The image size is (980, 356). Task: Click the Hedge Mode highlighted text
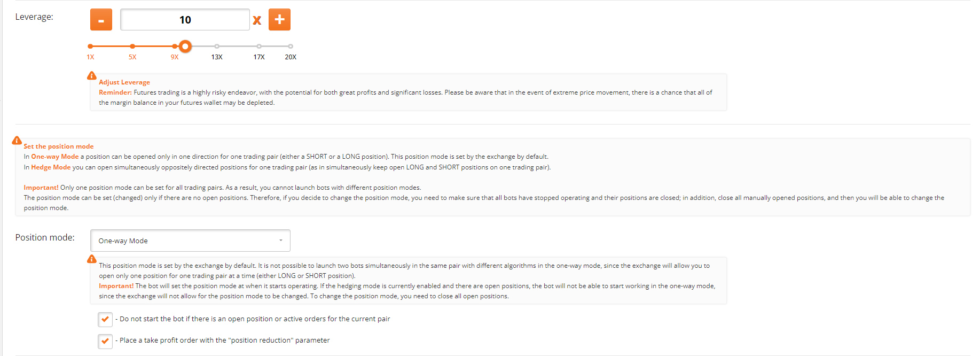click(51, 167)
